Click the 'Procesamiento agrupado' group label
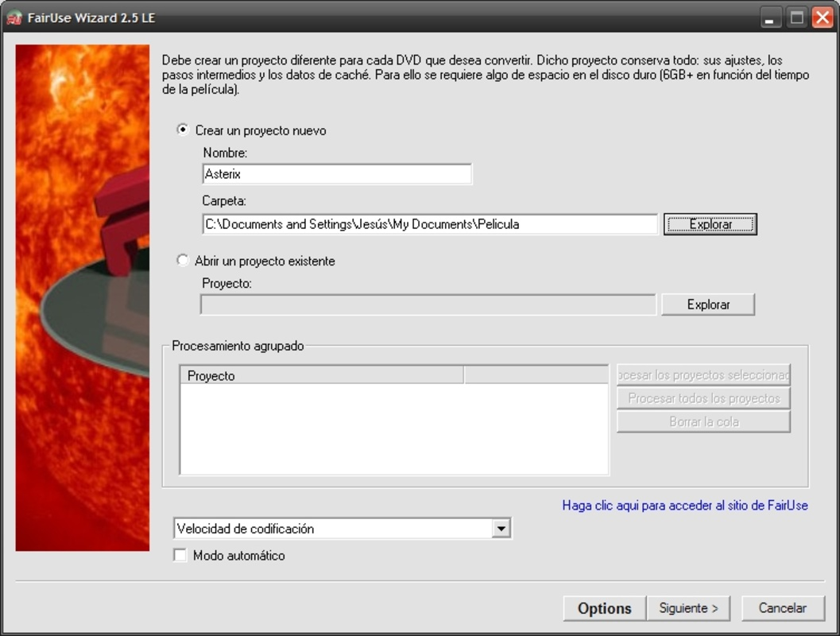Image resolution: width=840 pixels, height=636 pixels. coord(238,346)
